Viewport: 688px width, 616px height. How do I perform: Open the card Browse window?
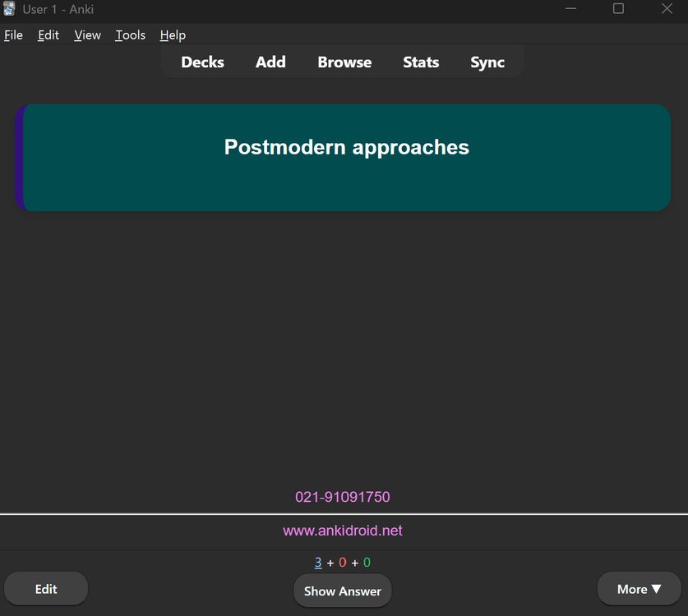(x=344, y=62)
